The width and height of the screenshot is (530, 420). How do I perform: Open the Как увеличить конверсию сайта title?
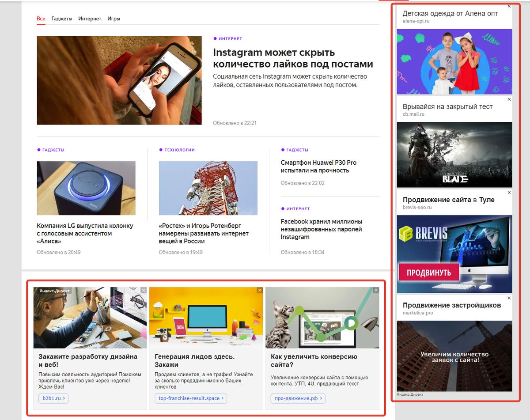pos(314,360)
